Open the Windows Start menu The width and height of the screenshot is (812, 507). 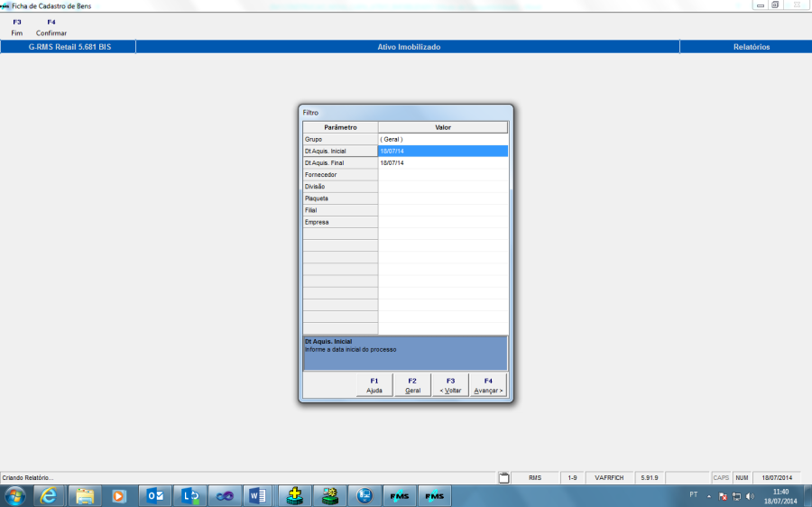tap(14, 496)
